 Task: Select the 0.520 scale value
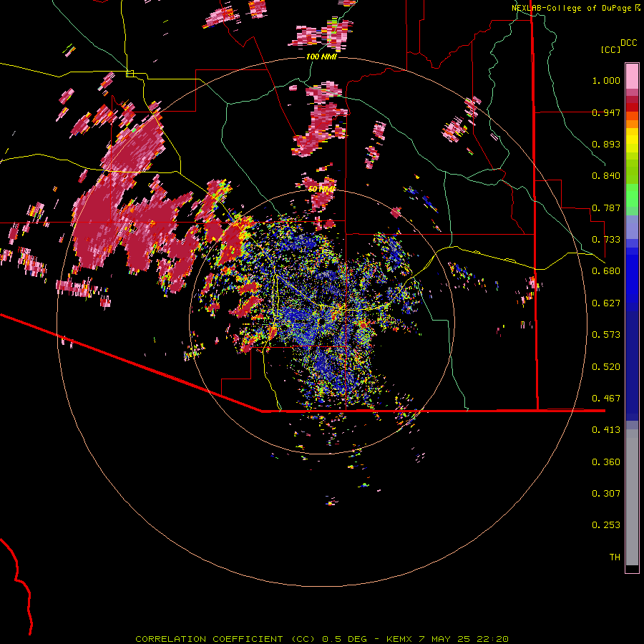[606, 367]
